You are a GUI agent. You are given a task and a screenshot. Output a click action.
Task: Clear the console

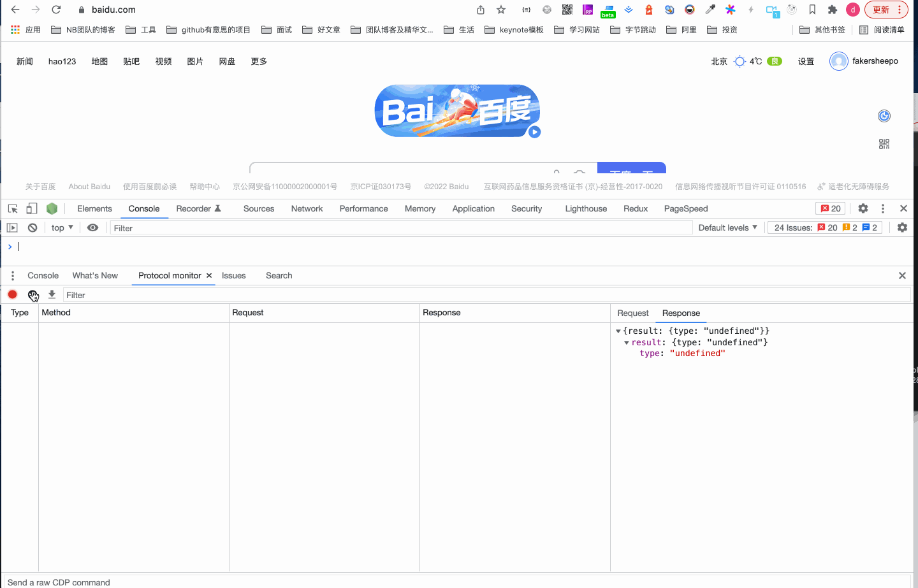pos(33,227)
